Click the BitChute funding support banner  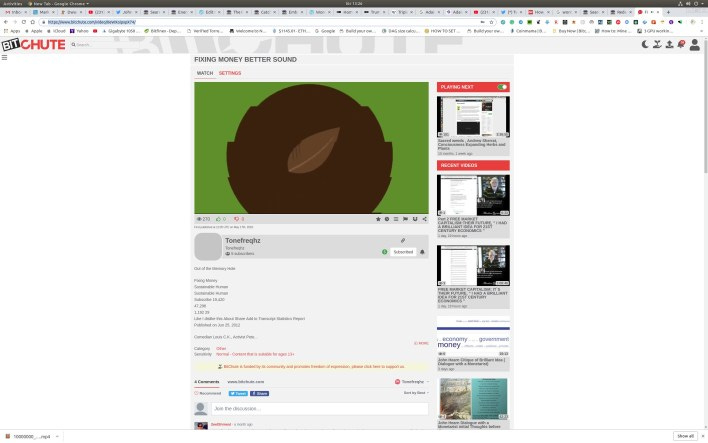311,367
